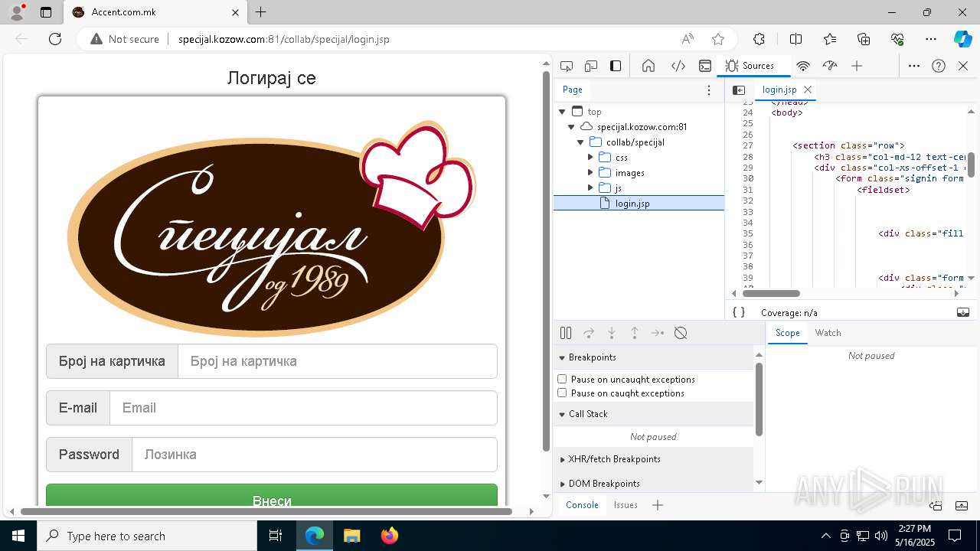Open the DevTools Welcome home icon
Image resolution: width=980 pixels, height=551 pixels.
(648, 66)
